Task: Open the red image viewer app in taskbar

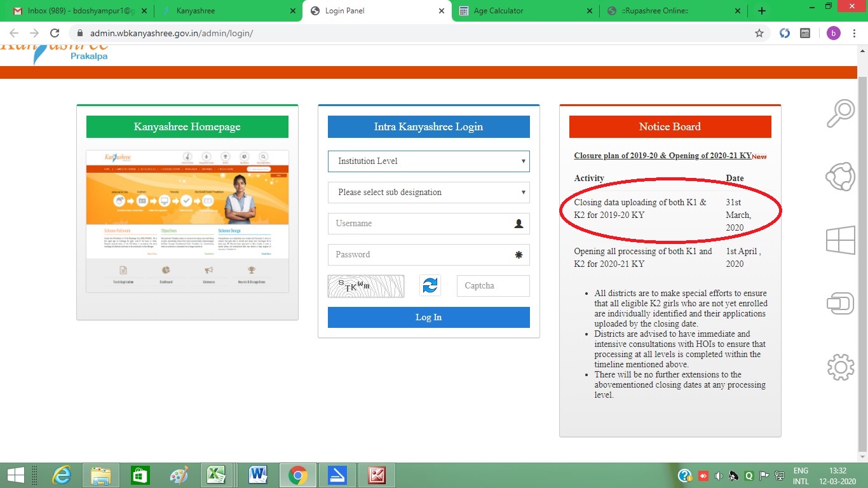Action: tap(377, 475)
